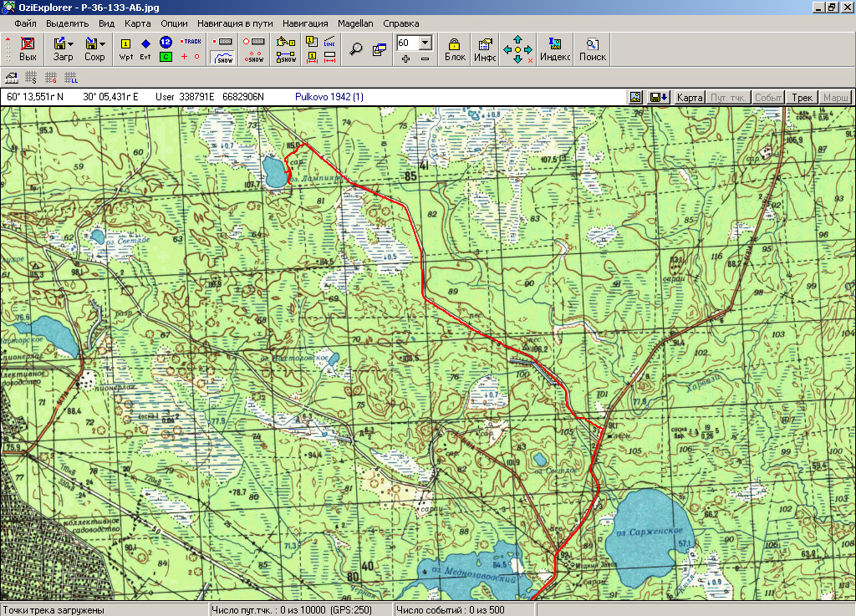Open the Карта menu in menu bar
Screen dimensions: 856x616
click(137, 23)
